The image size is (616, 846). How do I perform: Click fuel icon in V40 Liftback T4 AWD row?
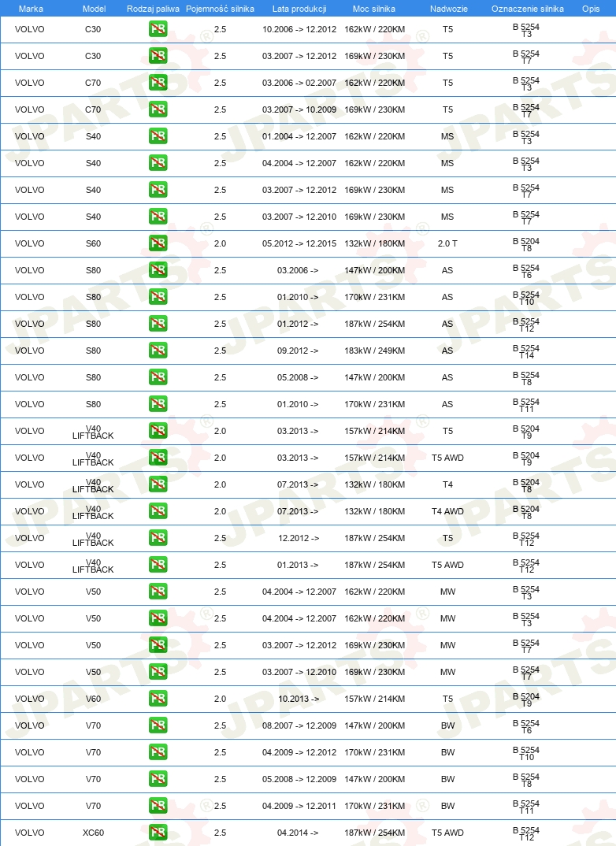(x=158, y=511)
